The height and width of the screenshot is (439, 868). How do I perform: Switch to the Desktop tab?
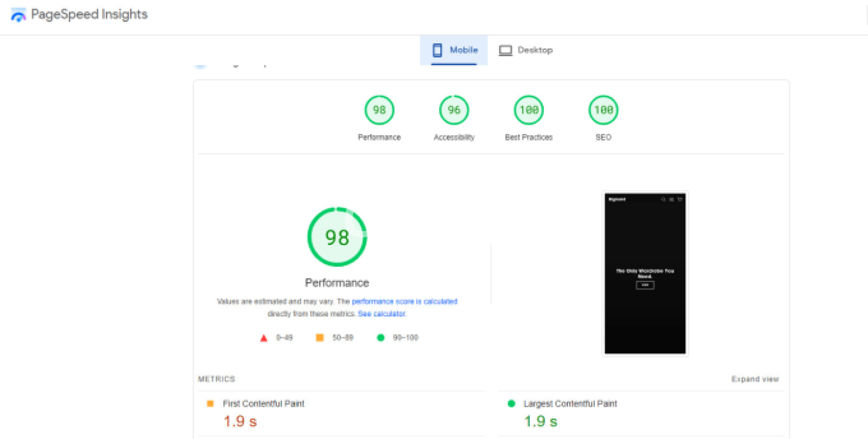tap(526, 50)
